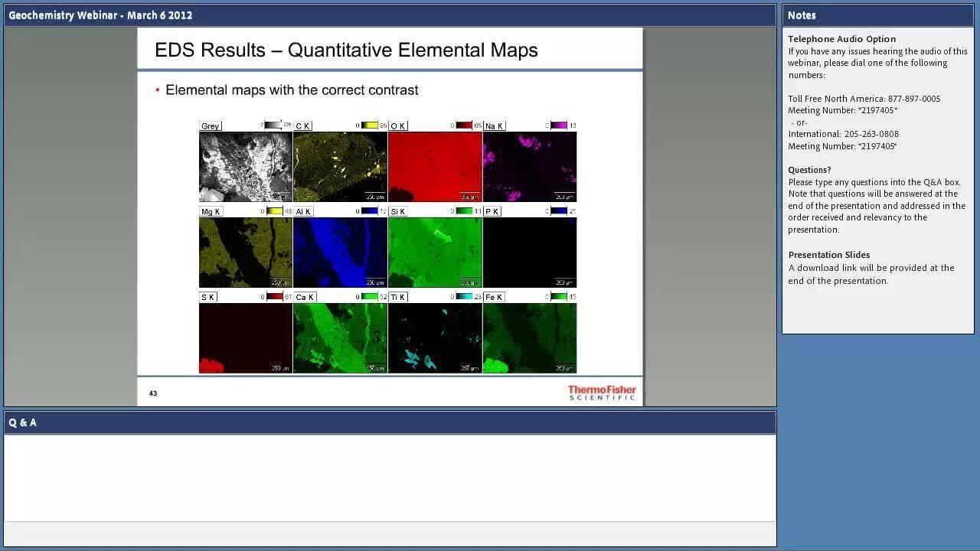Click the dark P K phosphorus map

coord(530,253)
